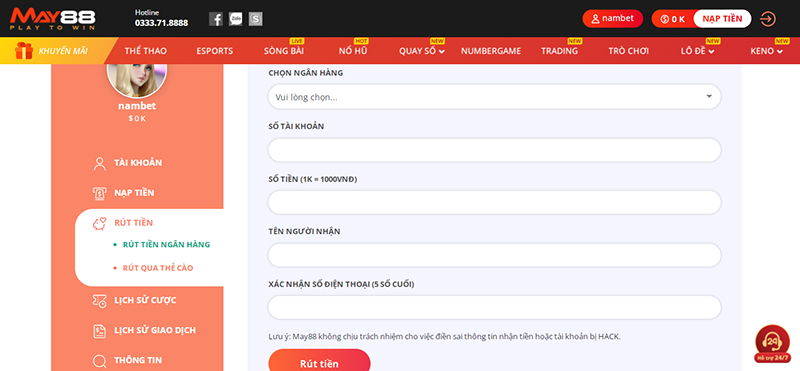The image size is (800, 371).
Task: Open the 24/7 support chat icon
Action: point(772,343)
